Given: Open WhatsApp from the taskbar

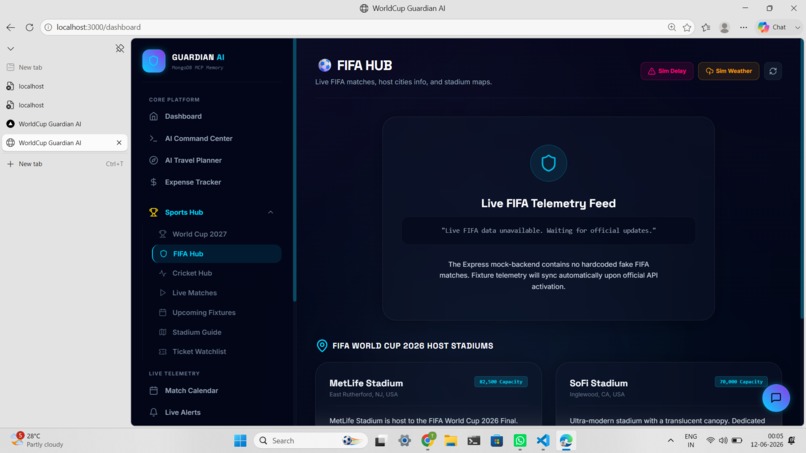Looking at the screenshot, I should pos(520,441).
